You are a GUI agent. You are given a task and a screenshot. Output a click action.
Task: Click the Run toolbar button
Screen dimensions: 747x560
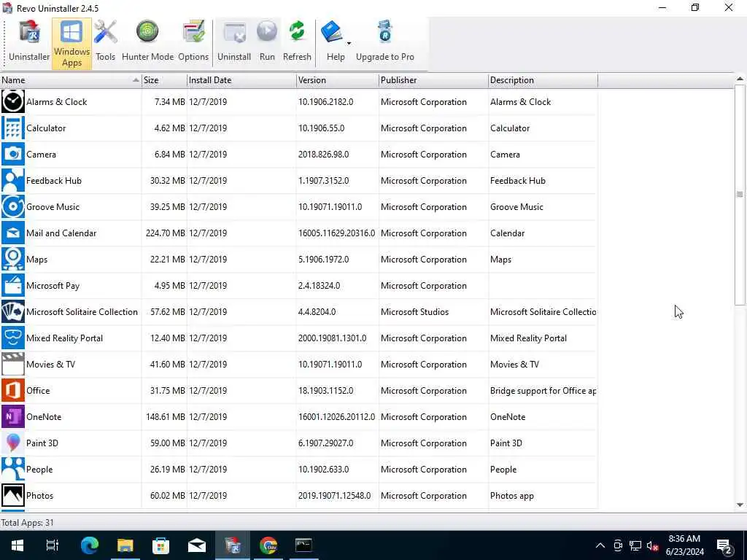click(x=267, y=42)
